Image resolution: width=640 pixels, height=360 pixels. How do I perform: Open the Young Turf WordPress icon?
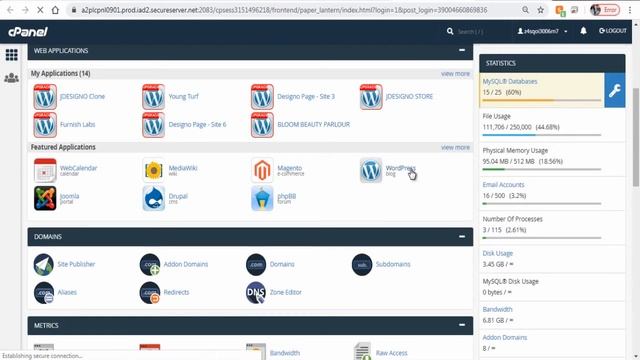tap(153, 97)
